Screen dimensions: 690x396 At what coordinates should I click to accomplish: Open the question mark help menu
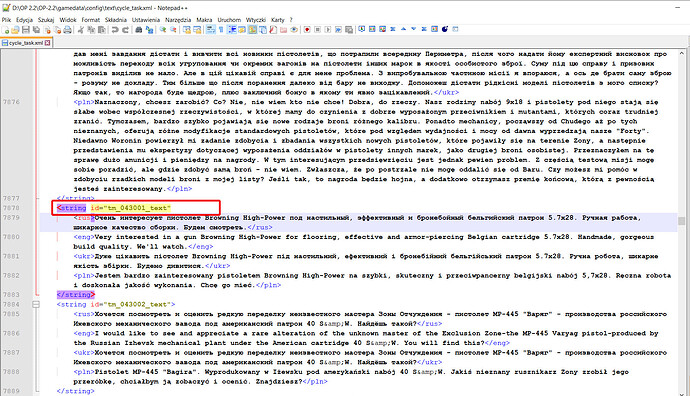[291, 20]
